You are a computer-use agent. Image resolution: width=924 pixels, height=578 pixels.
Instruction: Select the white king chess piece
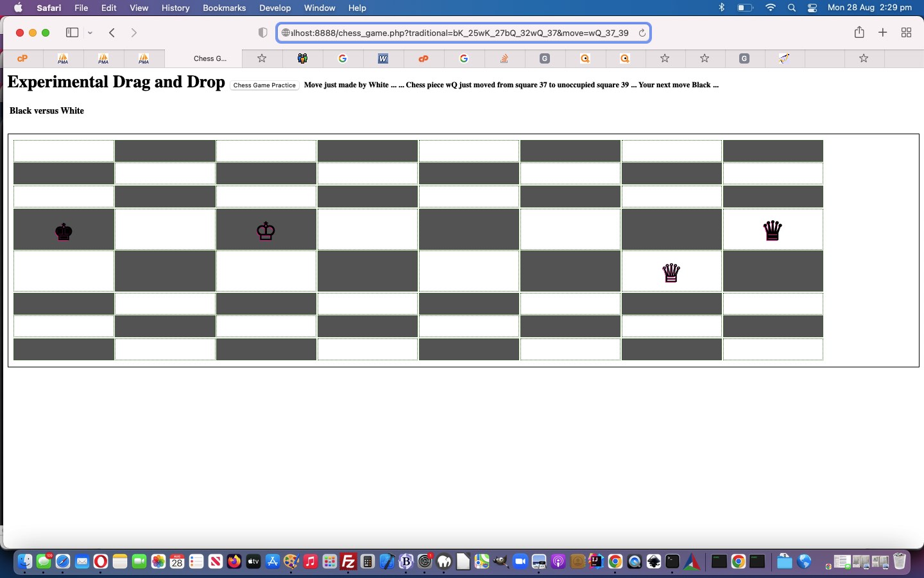(x=266, y=231)
